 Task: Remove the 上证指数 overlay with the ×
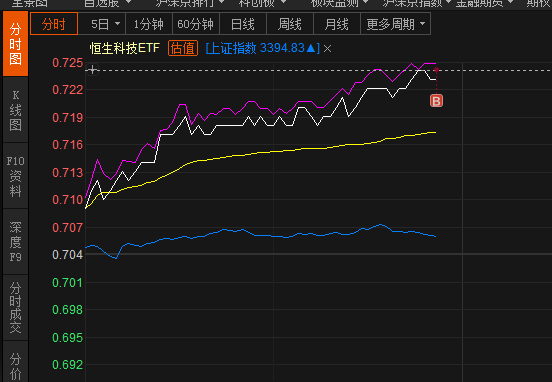[327, 49]
